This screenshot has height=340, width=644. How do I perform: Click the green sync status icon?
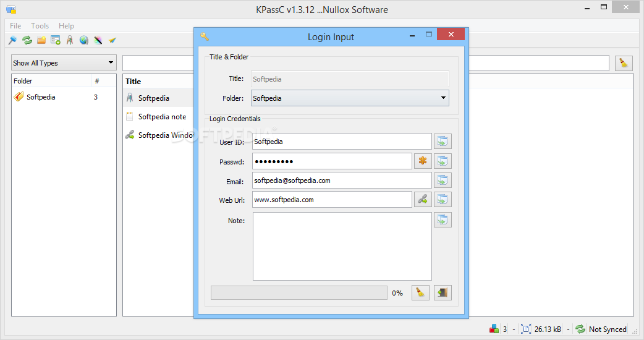[x=580, y=329]
